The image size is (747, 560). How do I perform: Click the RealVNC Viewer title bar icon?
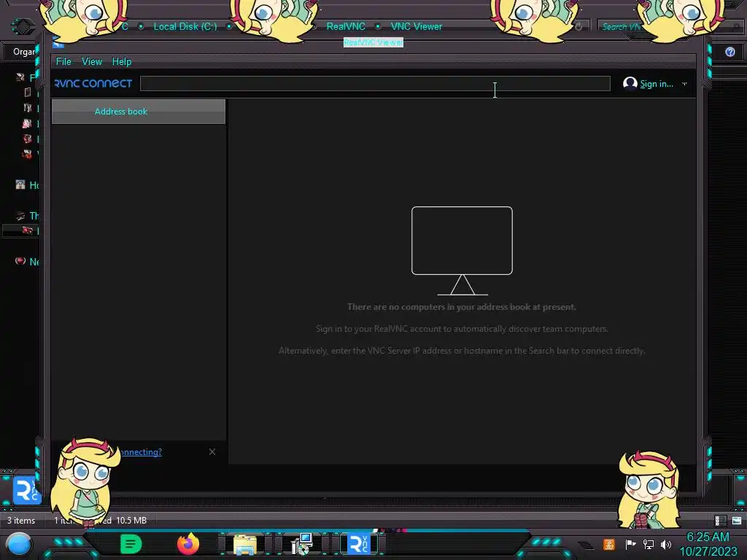58,44
